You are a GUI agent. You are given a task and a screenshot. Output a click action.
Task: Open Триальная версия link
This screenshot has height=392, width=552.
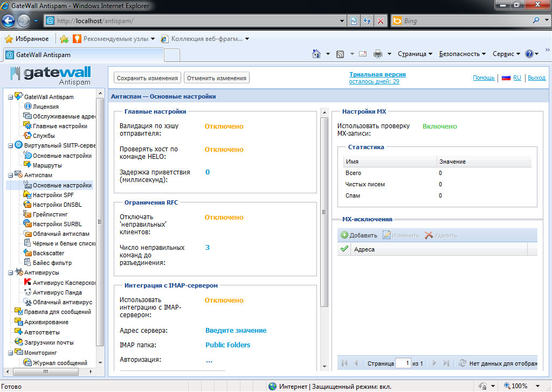tap(377, 74)
